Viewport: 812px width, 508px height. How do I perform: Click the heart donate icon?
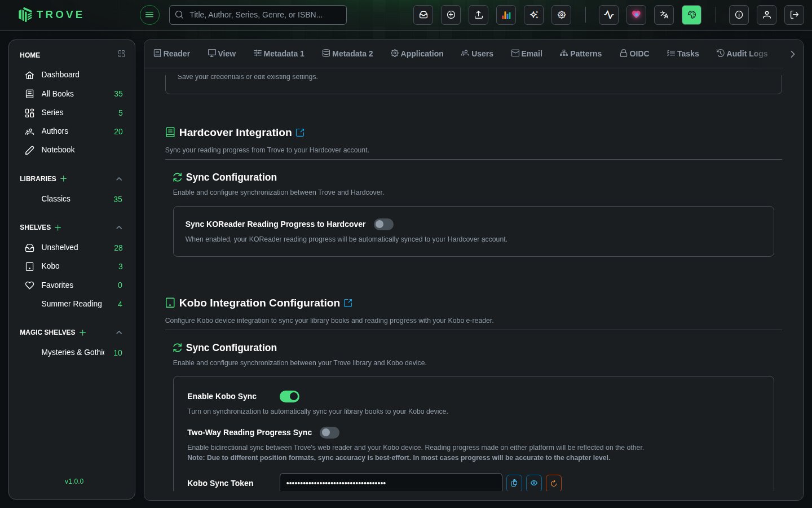[x=636, y=15]
